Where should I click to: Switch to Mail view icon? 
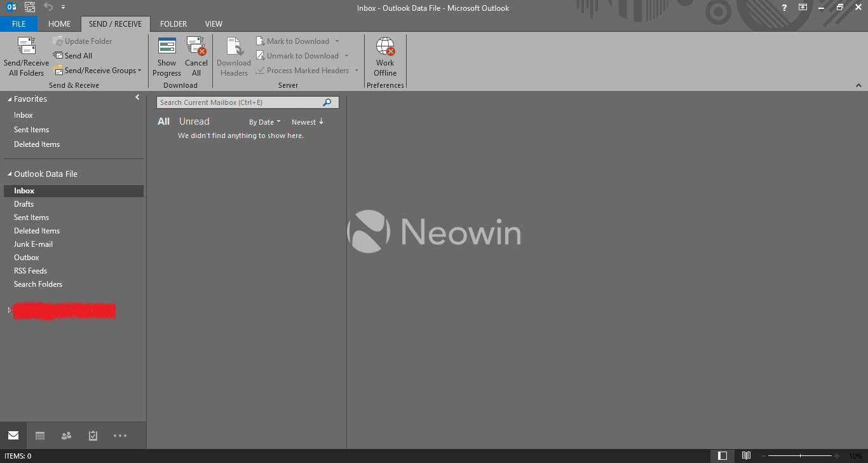pyautogui.click(x=13, y=436)
